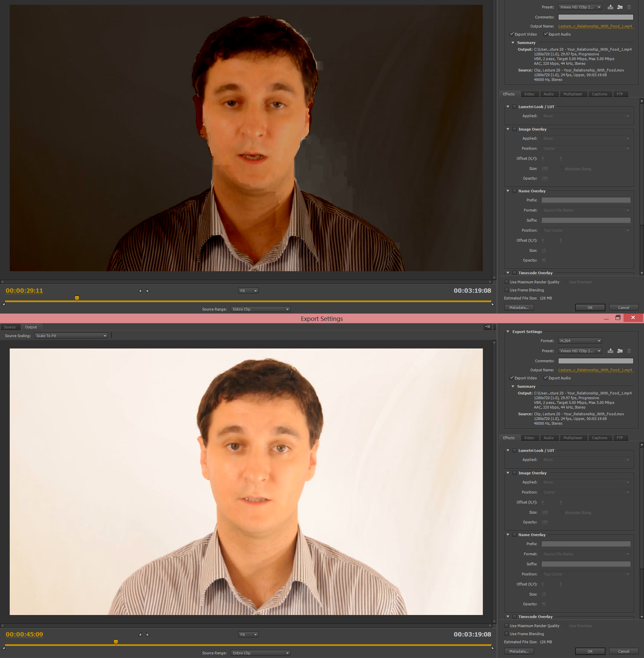Image resolution: width=644 pixels, height=658 pixels.
Task: Enable Use Frame Blending in upper dialog
Action: coord(506,290)
